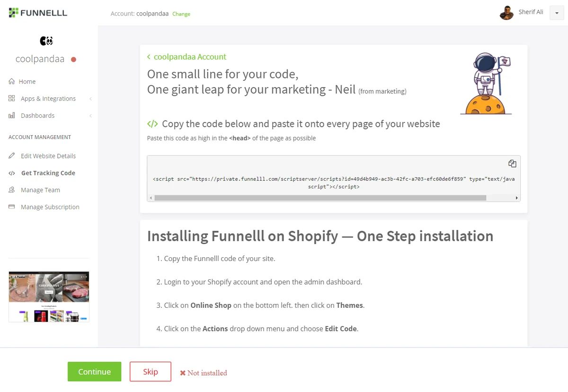Click the code brackets icon beside Get Tracking Code
The width and height of the screenshot is (568, 392).
12,173
